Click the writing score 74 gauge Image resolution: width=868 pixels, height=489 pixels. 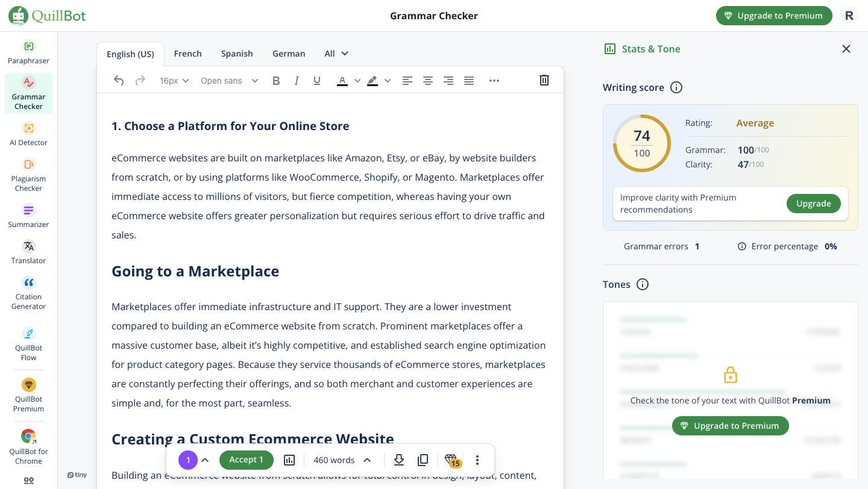pos(642,143)
